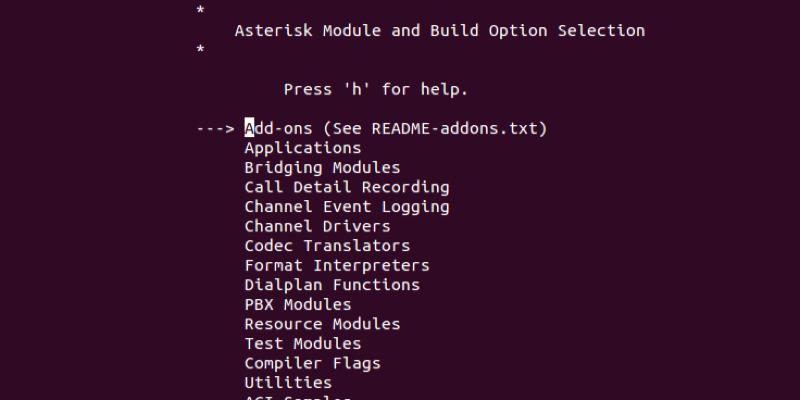Viewport: 800px width, 400px height.
Task: Open Format Interpreters category
Action: click(x=337, y=266)
